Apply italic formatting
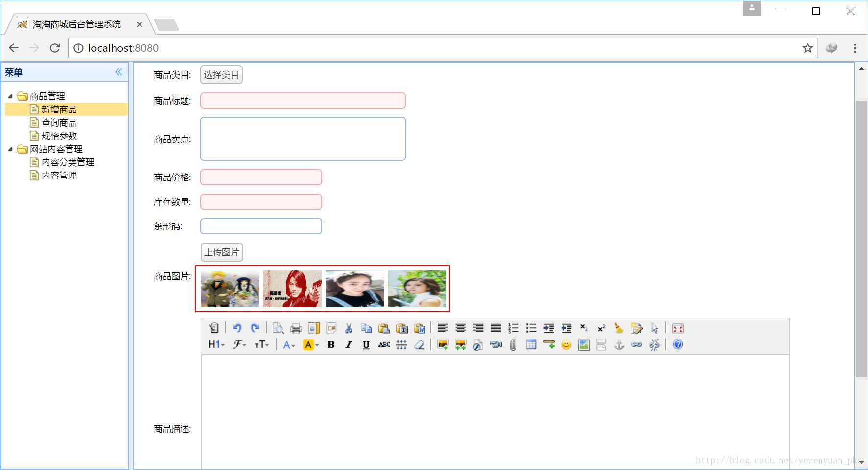Image resolution: width=868 pixels, height=470 pixels. point(349,345)
